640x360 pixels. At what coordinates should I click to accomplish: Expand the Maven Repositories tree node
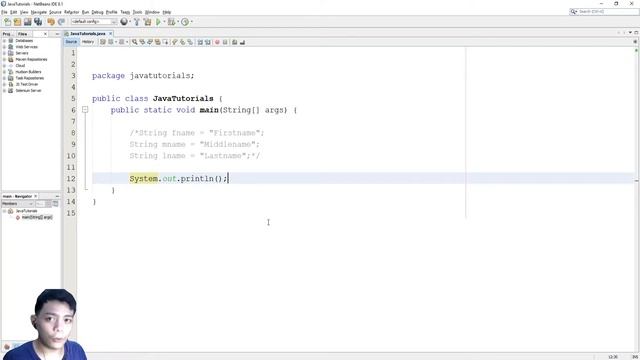coord(4,60)
